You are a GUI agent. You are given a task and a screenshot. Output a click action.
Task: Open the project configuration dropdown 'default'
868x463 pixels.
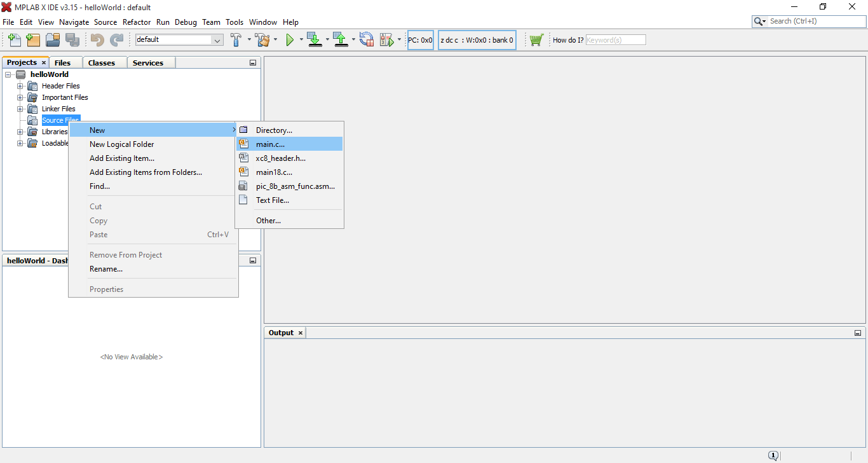point(179,40)
